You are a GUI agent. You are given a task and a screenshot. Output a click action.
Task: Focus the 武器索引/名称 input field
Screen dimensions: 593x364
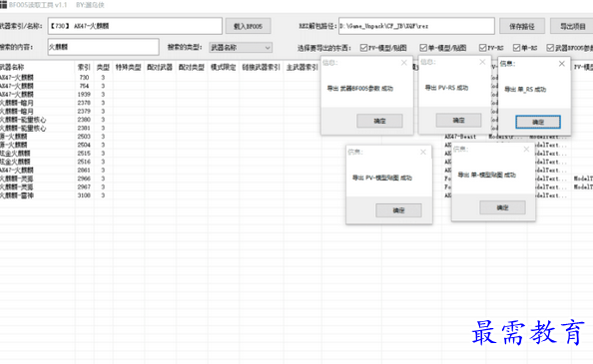pyautogui.click(x=135, y=26)
